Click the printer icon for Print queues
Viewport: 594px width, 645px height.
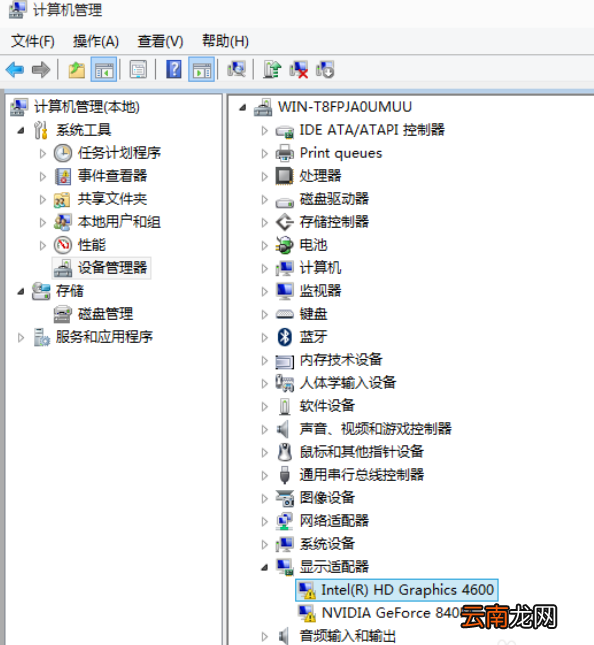tap(285, 153)
